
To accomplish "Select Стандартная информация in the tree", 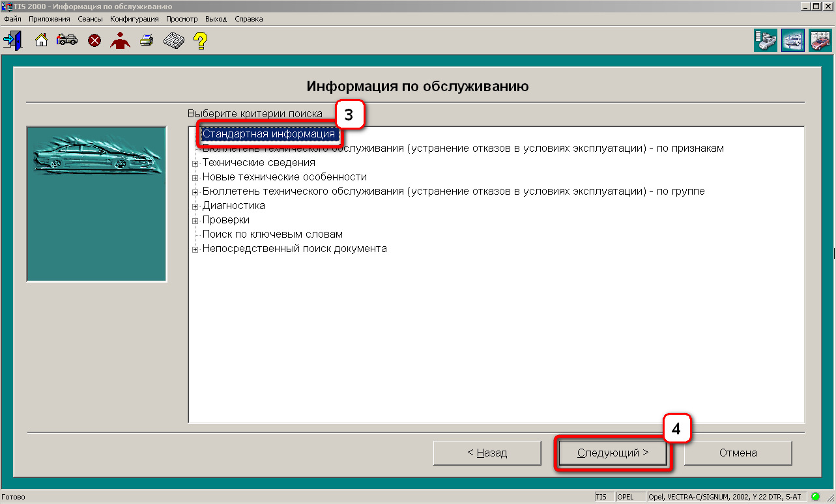I will pos(268,134).
